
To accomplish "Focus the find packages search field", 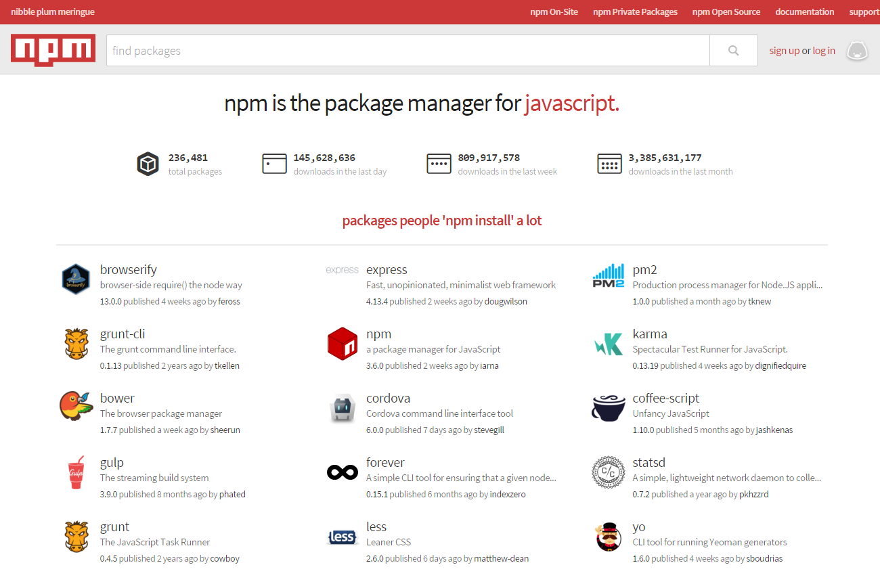I will click(408, 51).
